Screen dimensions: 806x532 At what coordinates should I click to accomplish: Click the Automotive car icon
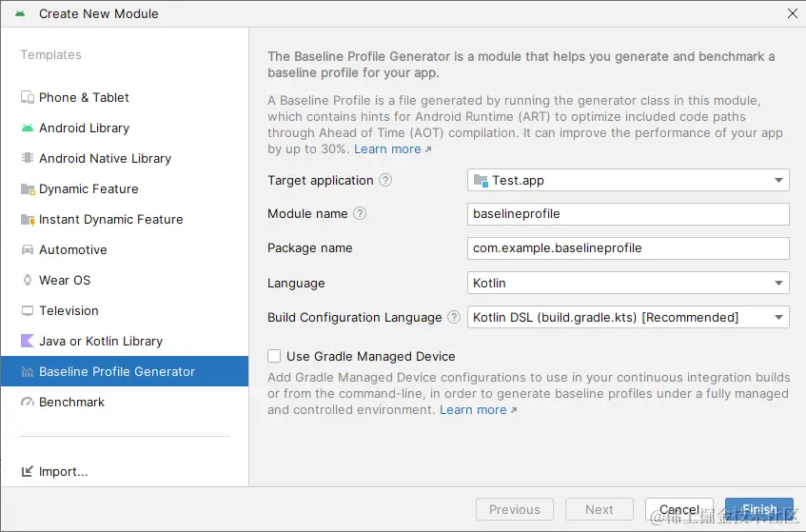click(x=28, y=249)
